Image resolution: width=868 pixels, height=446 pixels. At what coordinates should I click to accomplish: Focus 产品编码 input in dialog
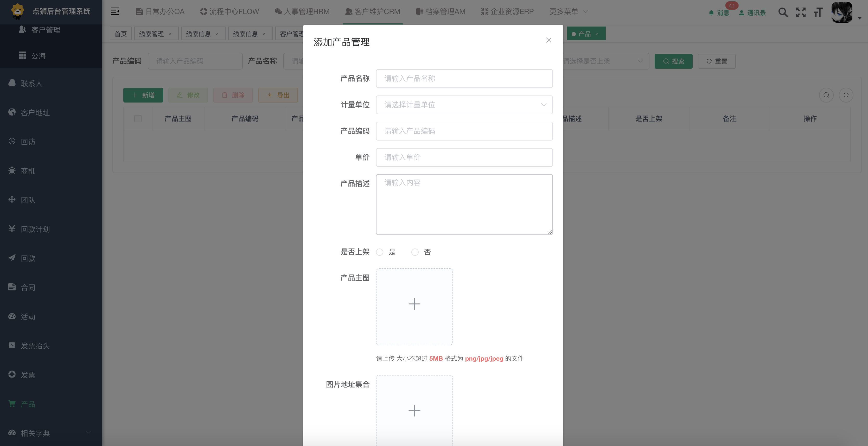(464, 131)
